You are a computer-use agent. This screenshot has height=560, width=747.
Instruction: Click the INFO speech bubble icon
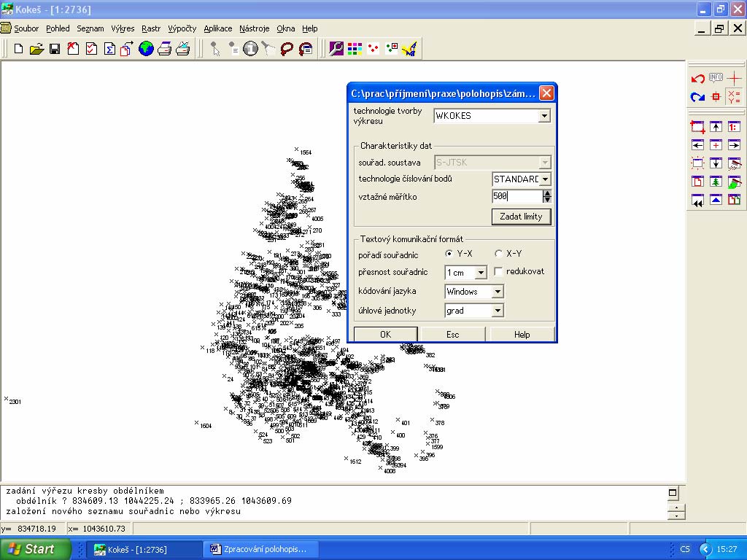tap(716, 77)
